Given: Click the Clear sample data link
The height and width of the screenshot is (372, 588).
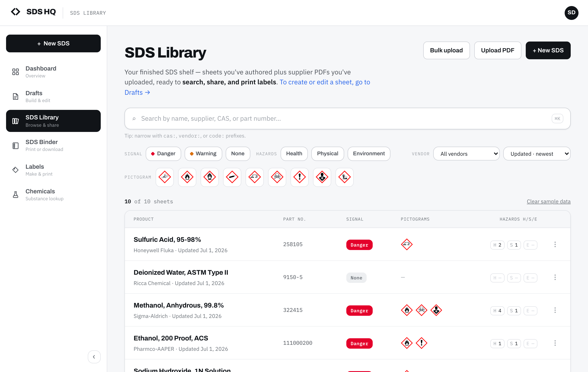Looking at the screenshot, I should click(x=548, y=202).
